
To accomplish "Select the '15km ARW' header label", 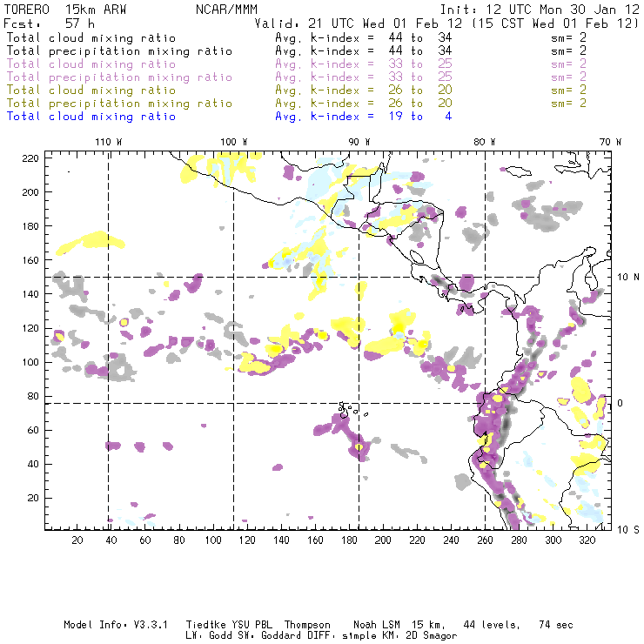I will point(96,10).
